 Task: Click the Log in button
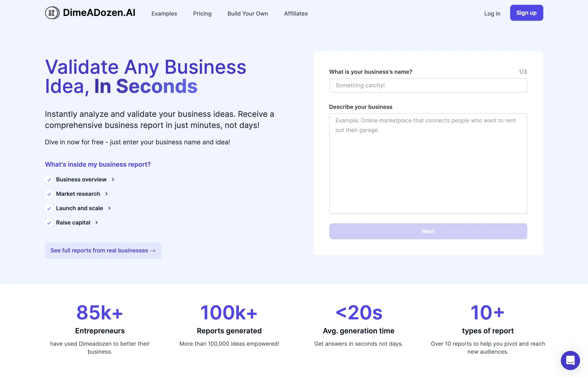tap(492, 13)
